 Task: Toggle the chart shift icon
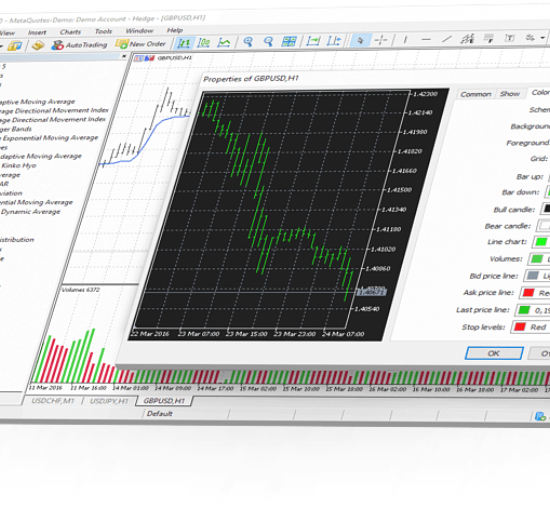(x=334, y=41)
